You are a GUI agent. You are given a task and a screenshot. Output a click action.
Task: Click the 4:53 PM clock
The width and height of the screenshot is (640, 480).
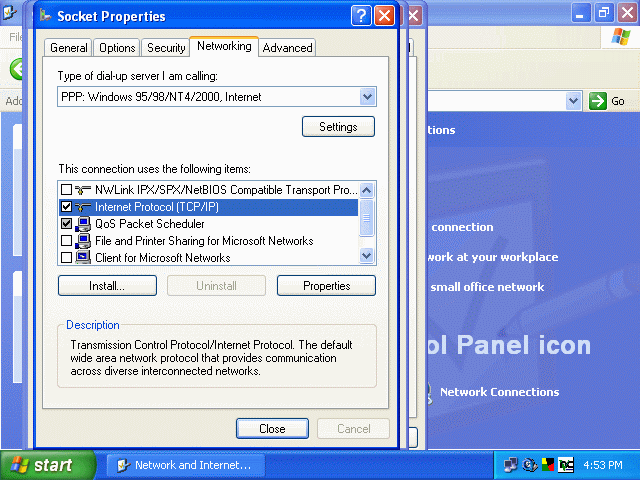pos(603,465)
